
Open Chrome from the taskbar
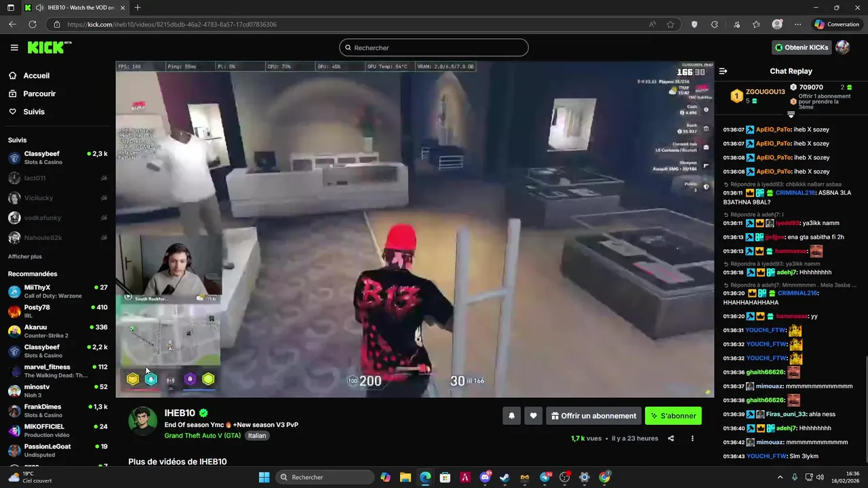(604, 477)
